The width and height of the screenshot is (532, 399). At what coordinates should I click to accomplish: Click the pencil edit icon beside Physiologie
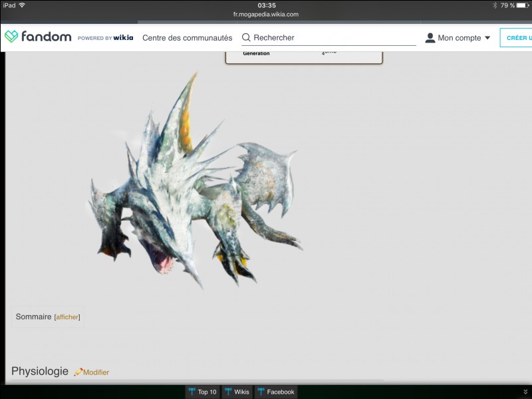(x=78, y=372)
